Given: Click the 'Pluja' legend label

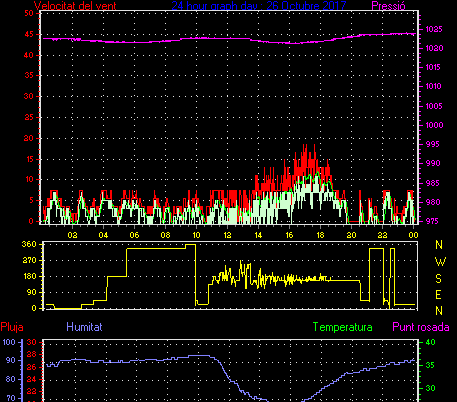Looking at the screenshot, I should pyautogui.click(x=12, y=327).
